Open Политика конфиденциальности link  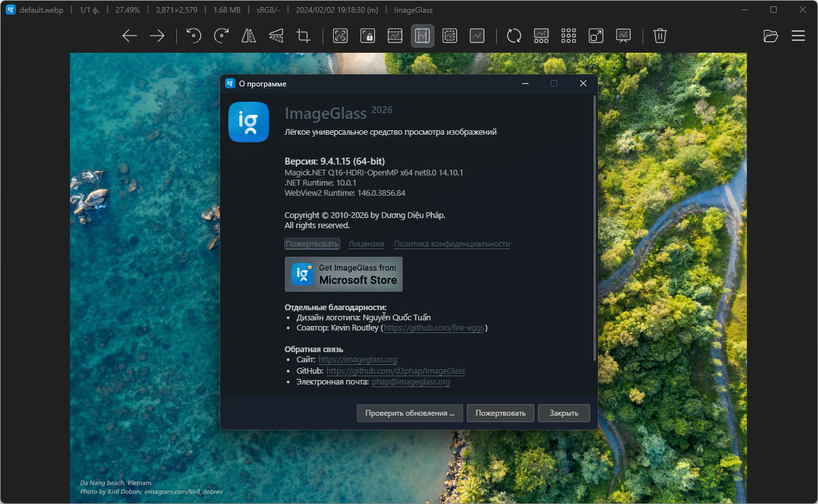(x=452, y=244)
